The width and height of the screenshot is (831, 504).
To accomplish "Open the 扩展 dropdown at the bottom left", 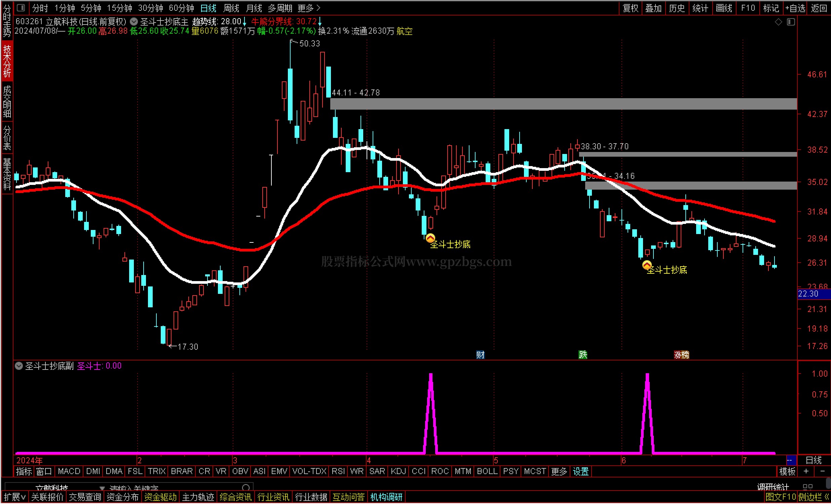I will pos(15,497).
